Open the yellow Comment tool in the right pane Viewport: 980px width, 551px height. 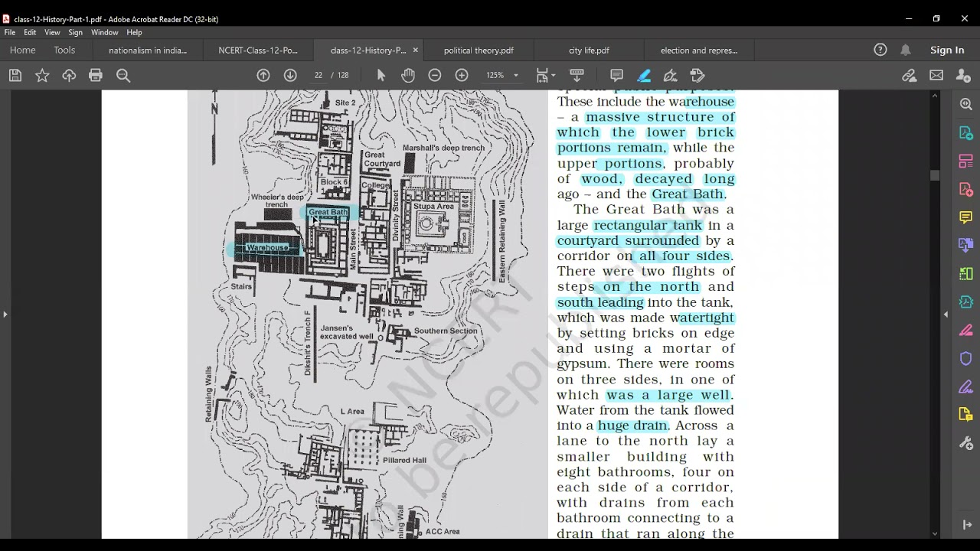tap(966, 217)
